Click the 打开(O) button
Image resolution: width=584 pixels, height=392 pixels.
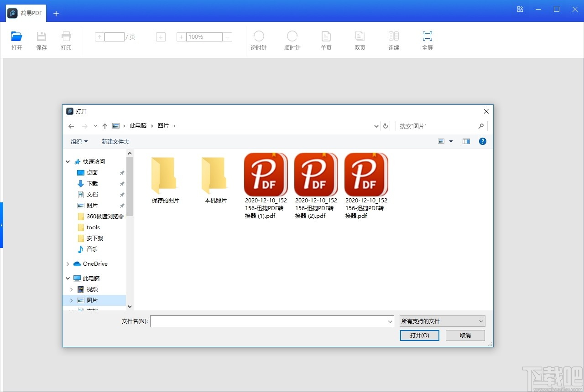(x=420, y=335)
